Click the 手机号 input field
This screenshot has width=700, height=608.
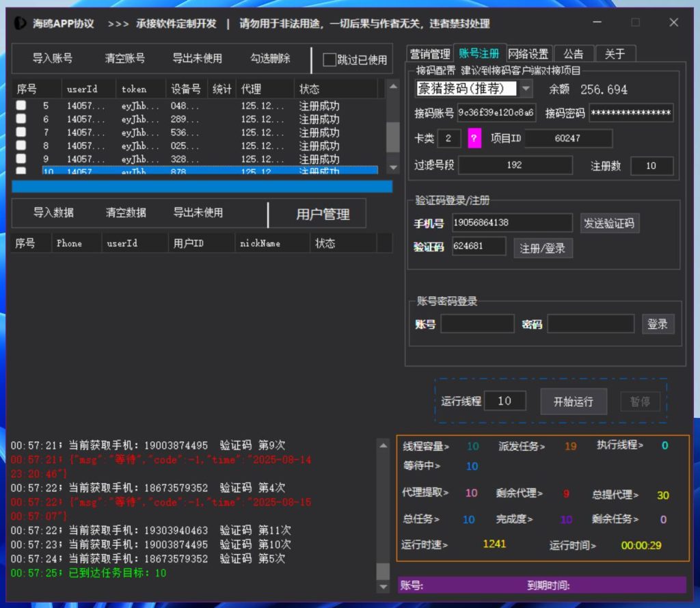[x=511, y=223]
